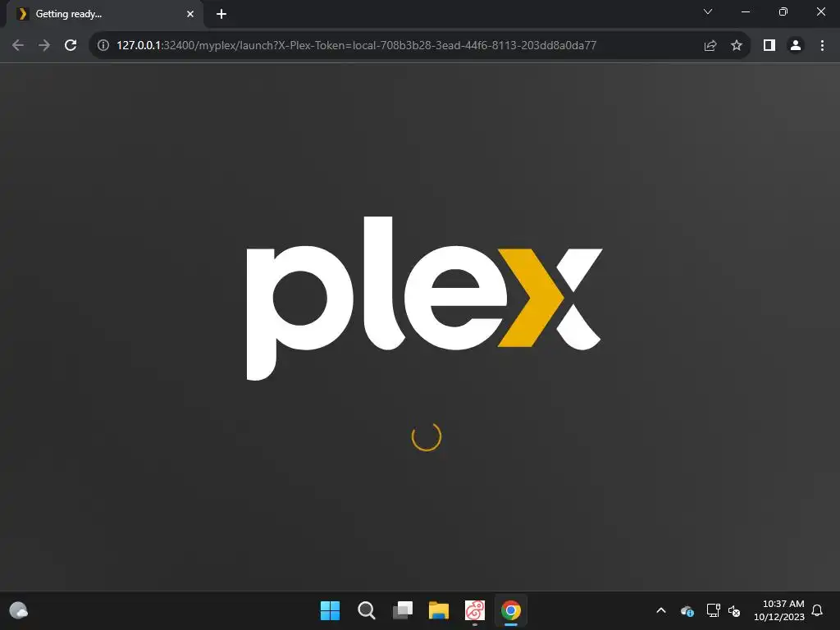Minimize the Chrome window
Viewport: 840px width, 630px height.
click(x=746, y=11)
